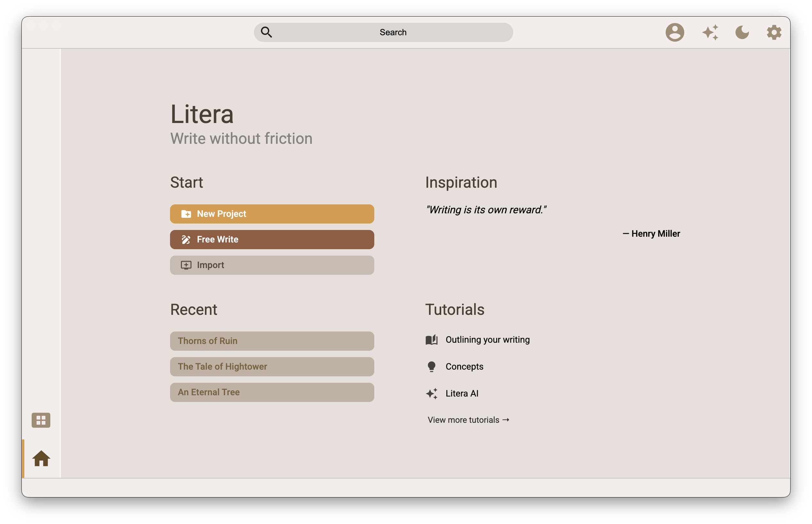
Task: Go to Home via the house icon
Action: (41, 458)
